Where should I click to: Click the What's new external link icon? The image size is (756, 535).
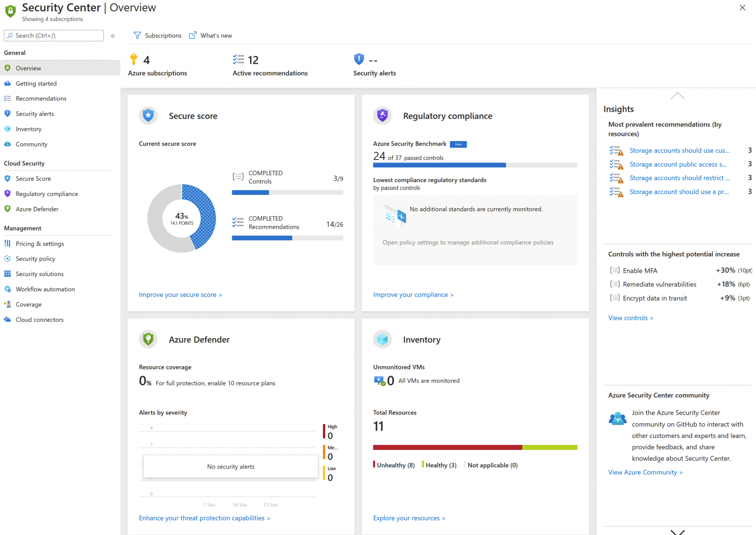[193, 35]
